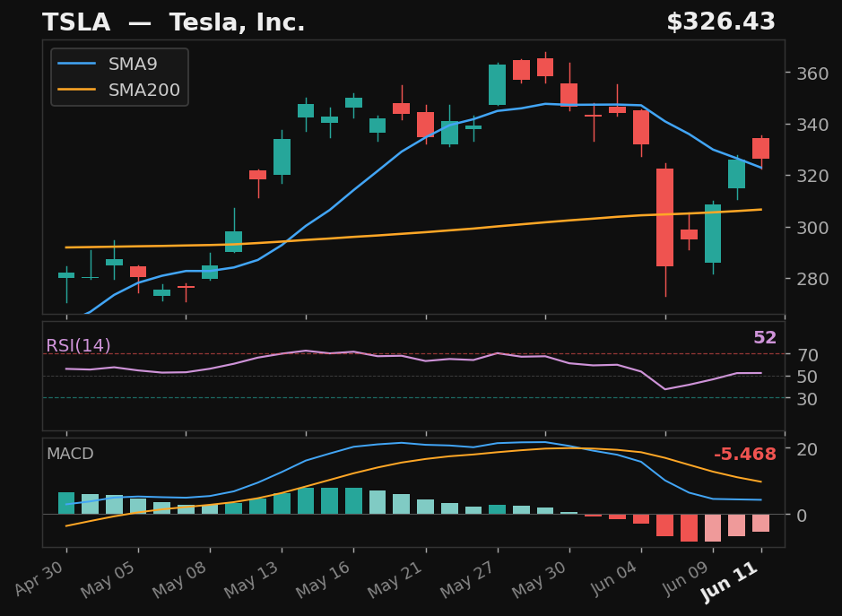Pick the orange SMA200 line sample in legend
Image resolution: width=842 pixels, height=616 pixels.
pos(77,90)
